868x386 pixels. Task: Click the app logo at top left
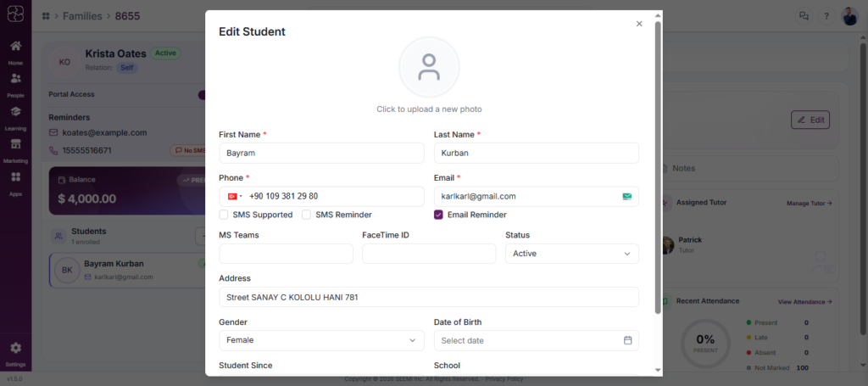coord(15,14)
